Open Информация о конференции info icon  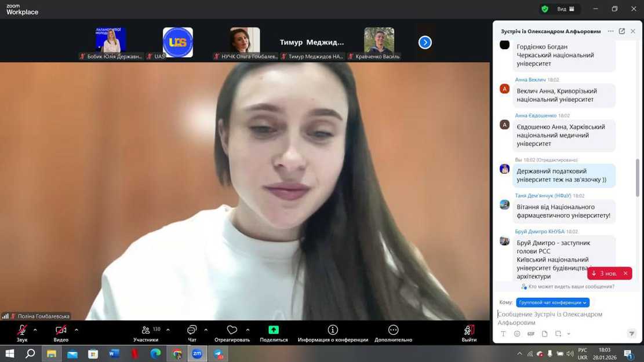click(x=333, y=330)
